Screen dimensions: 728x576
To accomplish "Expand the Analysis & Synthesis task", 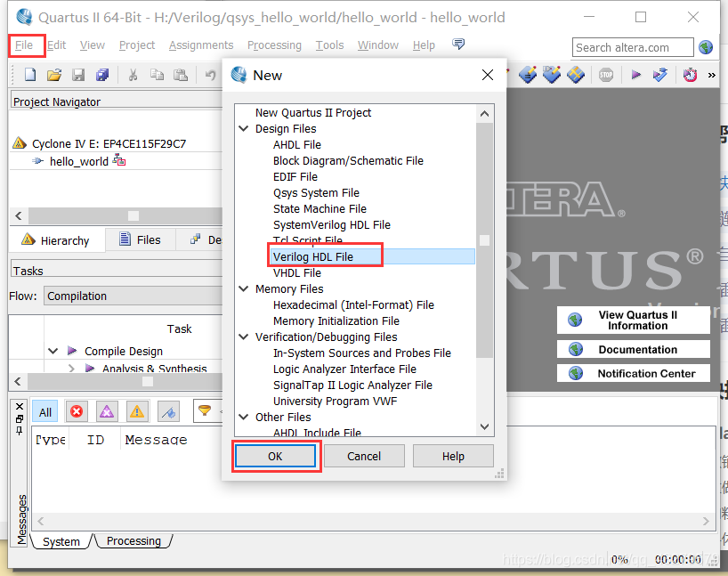I will (71, 369).
